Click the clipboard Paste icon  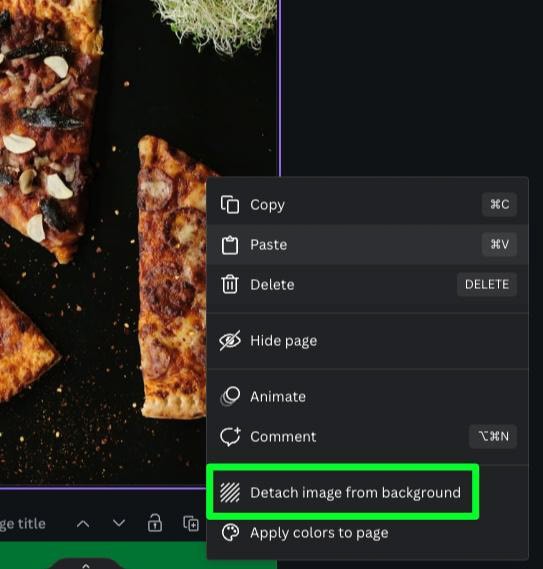230,245
